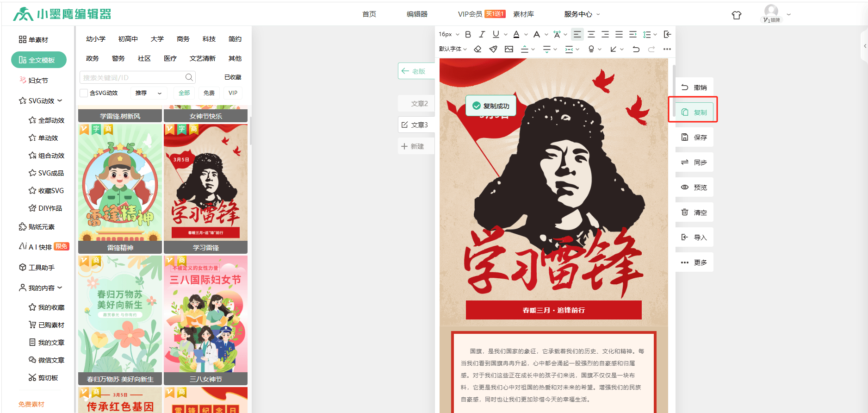The width and height of the screenshot is (868, 413).
Task: Click the 清空 button
Action: pos(694,213)
